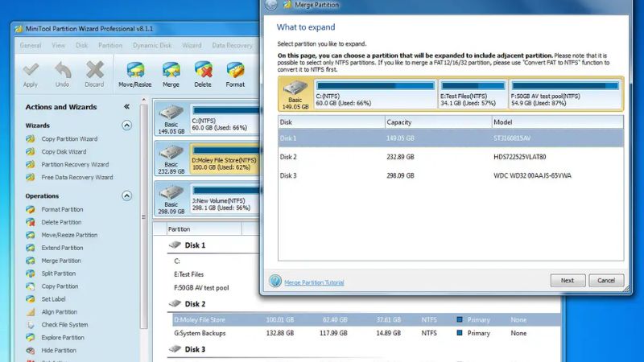The width and height of the screenshot is (644, 362).
Task: Choose Explore Partition operation
Action: coord(63,337)
